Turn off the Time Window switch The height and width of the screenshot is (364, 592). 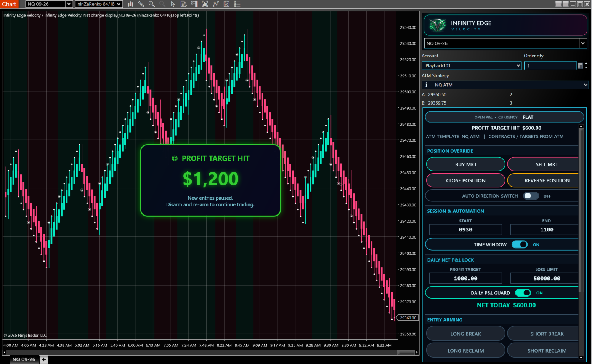[x=520, y=244]
